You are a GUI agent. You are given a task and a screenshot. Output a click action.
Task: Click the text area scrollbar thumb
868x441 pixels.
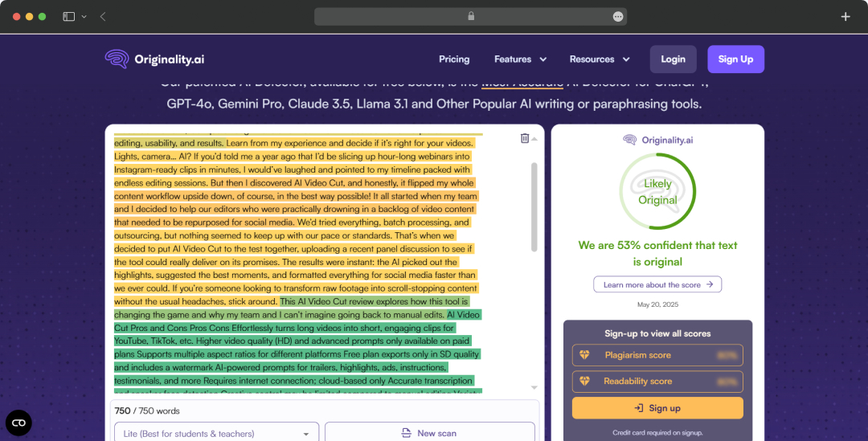tap(534, 207)
